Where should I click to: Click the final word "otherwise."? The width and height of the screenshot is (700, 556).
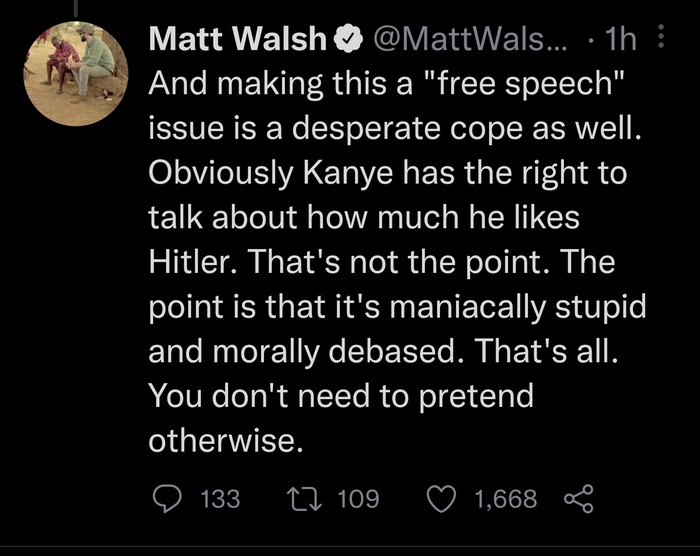225,440
